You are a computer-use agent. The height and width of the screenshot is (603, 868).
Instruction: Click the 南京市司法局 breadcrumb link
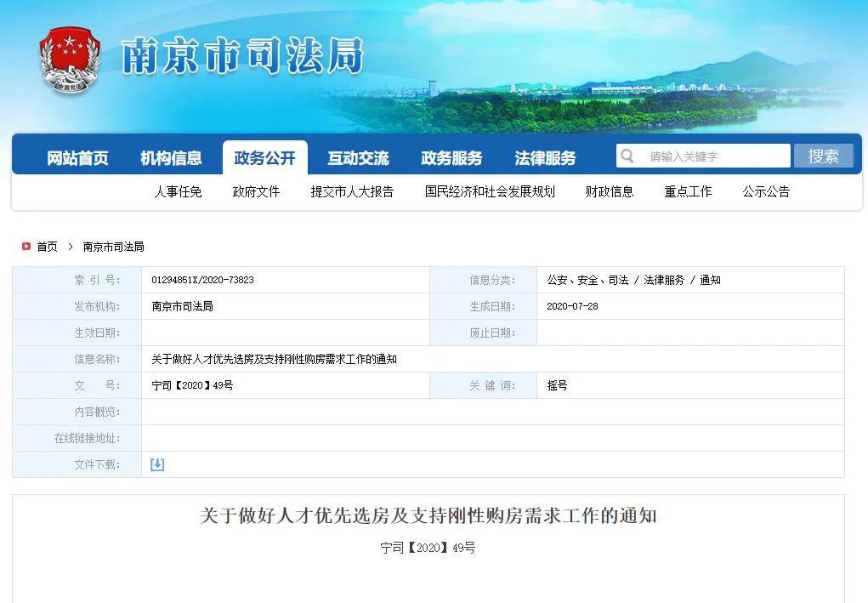click(113, 247)
